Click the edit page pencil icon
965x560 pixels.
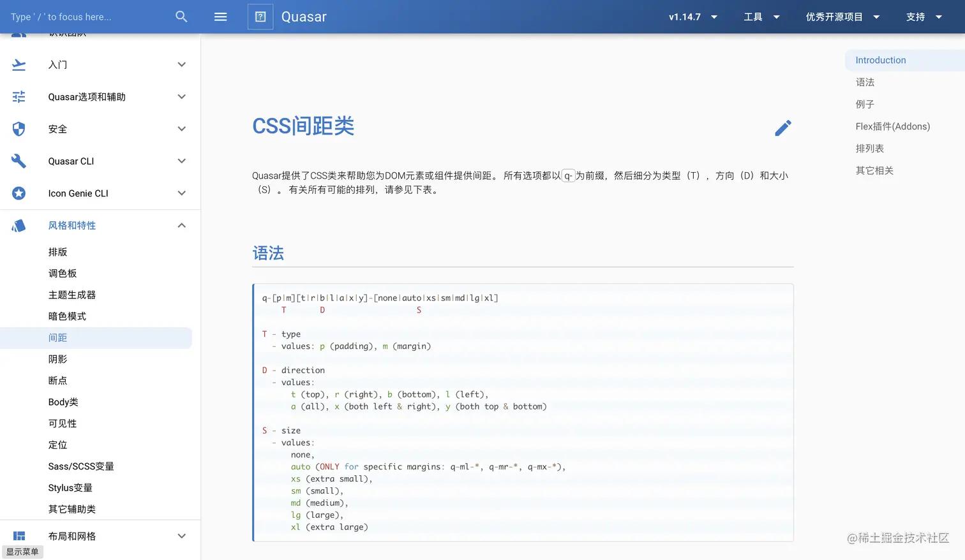coord(783,128)
